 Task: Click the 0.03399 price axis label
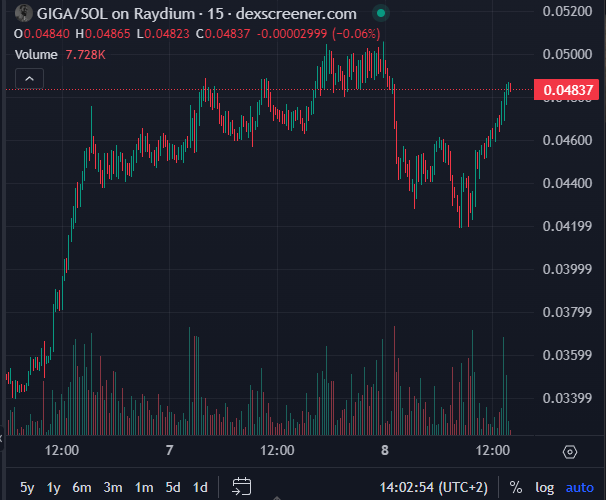tap(567, 398)
